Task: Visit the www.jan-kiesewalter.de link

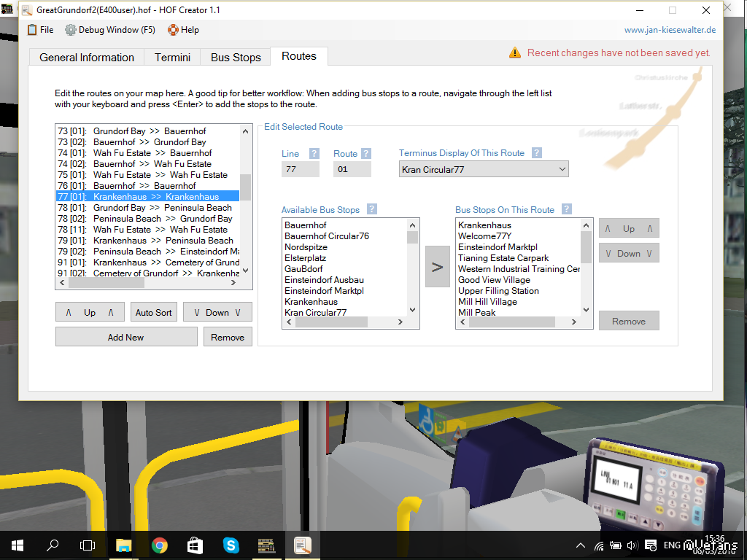Action: [670, 30]
